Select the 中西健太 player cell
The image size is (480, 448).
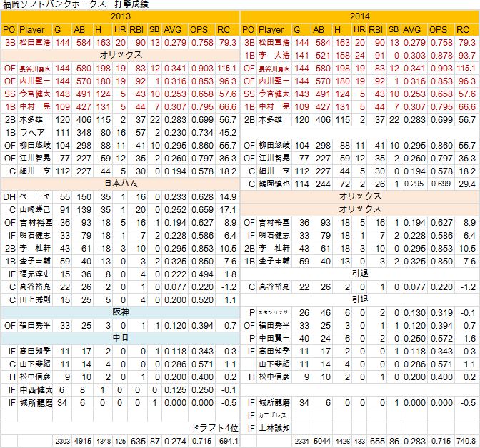[35, 390]
